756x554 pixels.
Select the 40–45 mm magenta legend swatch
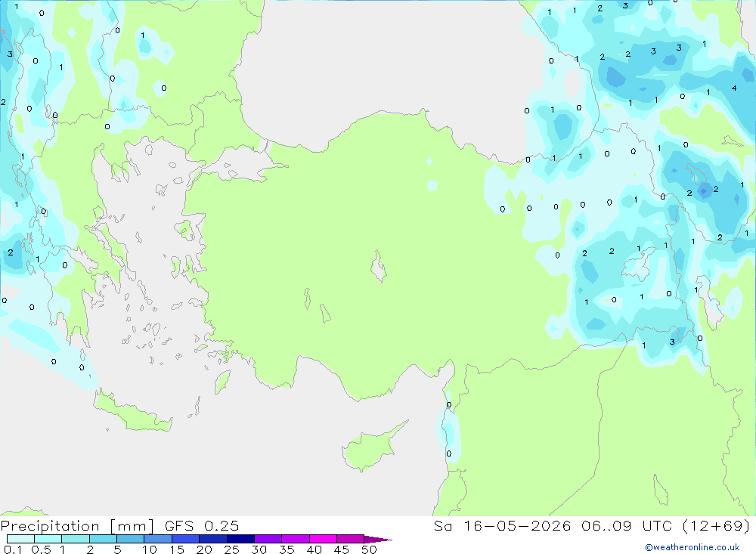(x=323, y=539)
